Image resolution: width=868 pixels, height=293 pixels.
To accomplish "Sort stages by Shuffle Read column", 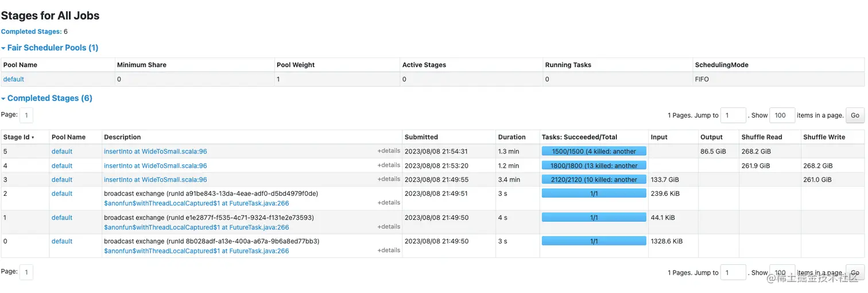I will [x=762, y=137].
